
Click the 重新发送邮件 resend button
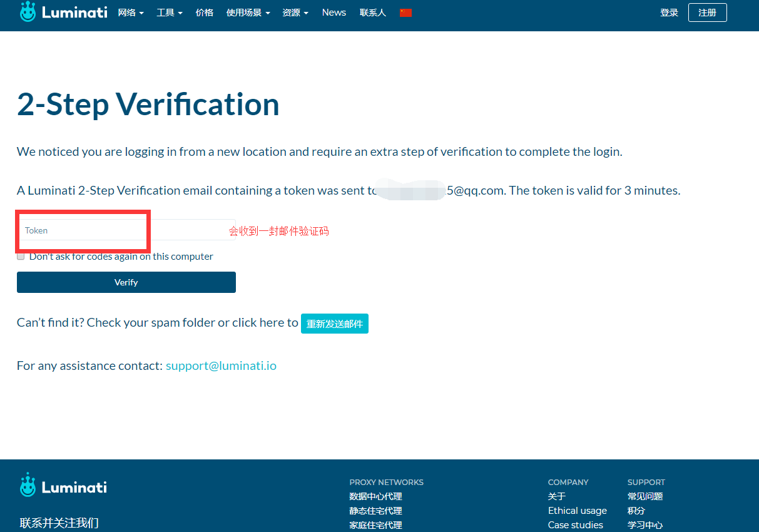pos(335,324)
